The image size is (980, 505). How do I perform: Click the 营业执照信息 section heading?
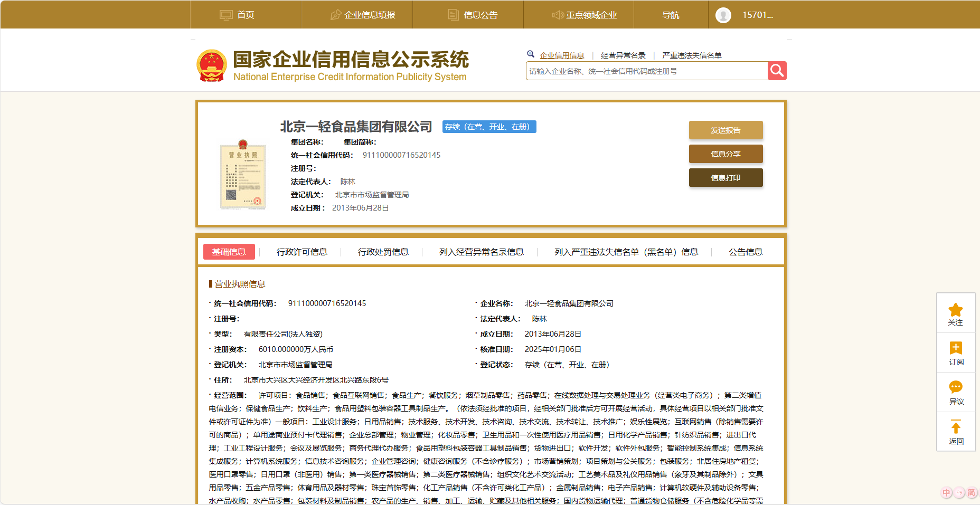240,284
